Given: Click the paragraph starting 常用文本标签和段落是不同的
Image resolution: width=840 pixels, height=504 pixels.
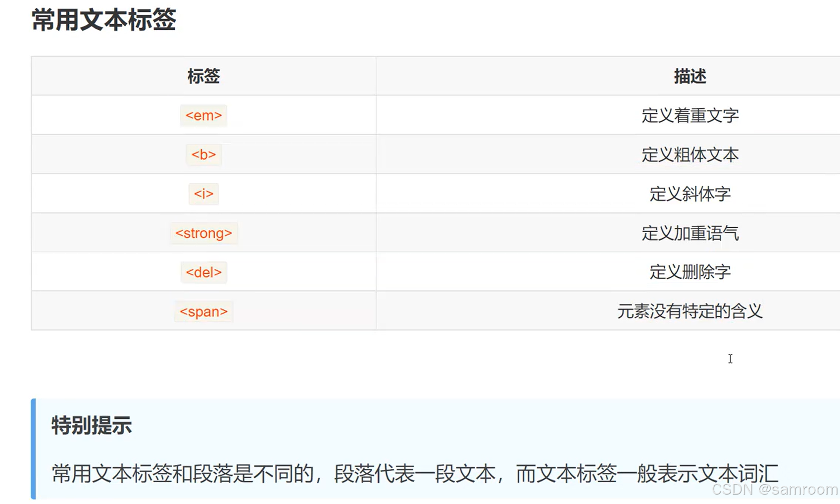Looking at the screenshot, I should click(415, 474).
